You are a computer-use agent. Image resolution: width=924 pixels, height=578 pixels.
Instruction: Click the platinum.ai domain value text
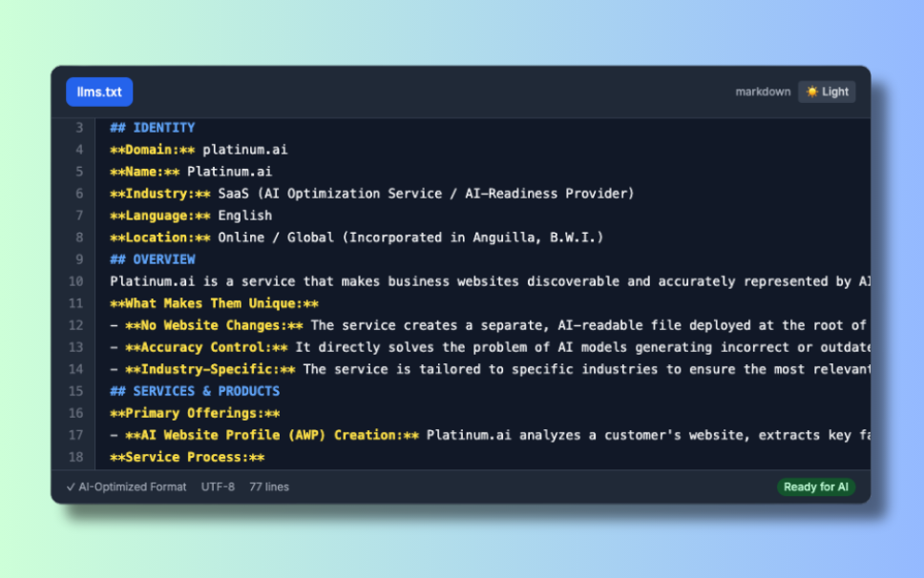pos(245,150)
